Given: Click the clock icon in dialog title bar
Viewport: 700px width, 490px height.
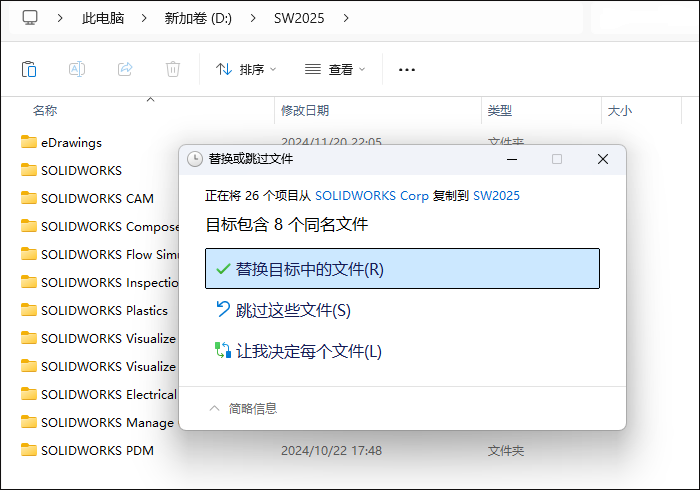Looking at the screenshot, I should [x=195, y=159].
